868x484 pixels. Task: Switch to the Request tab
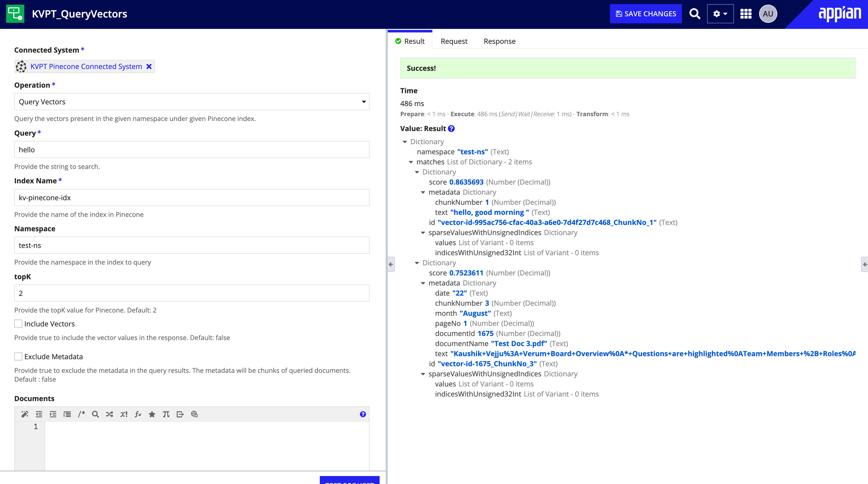pos(454,41)
